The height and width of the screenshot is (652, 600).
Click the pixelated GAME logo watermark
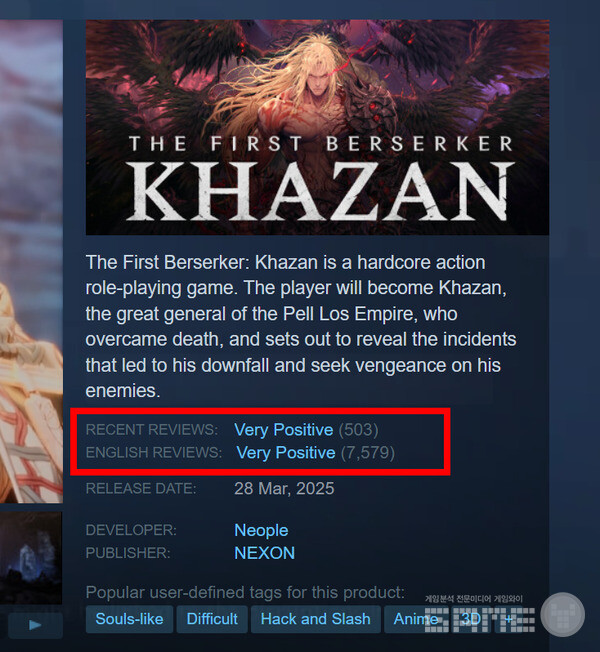coord(479,620)
